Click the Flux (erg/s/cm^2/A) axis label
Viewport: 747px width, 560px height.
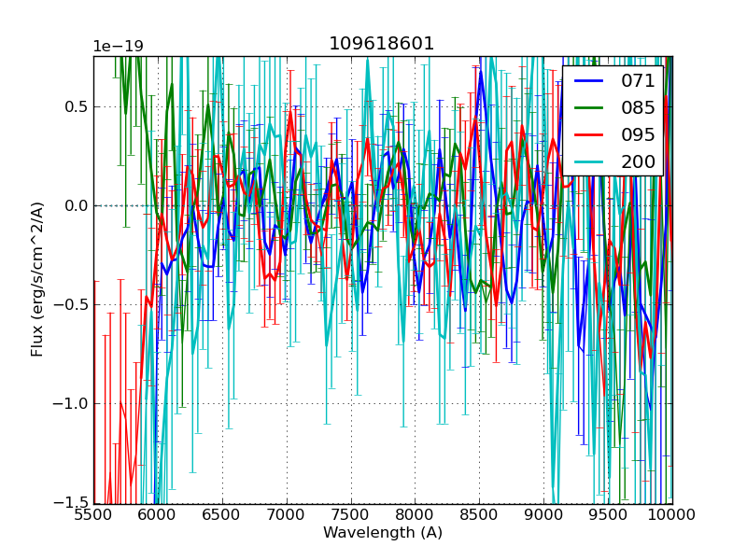pos(37,279)
